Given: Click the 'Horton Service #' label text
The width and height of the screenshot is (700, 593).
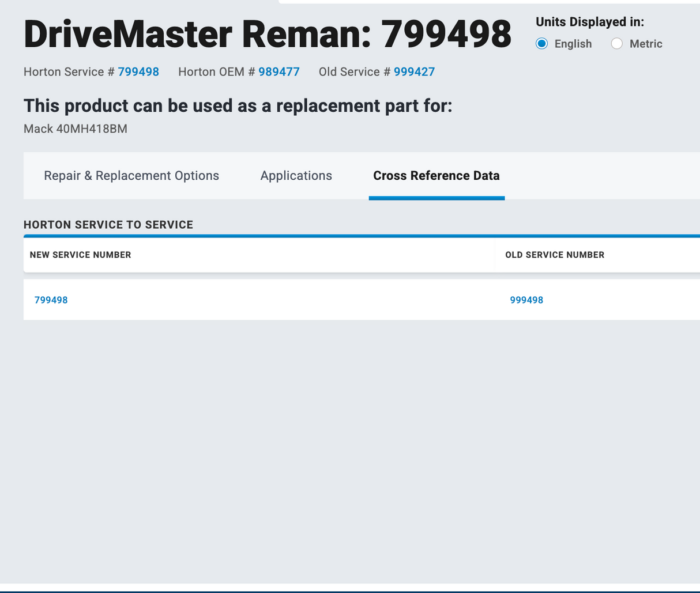Looking at the screenshot, I should pos(69,72).
